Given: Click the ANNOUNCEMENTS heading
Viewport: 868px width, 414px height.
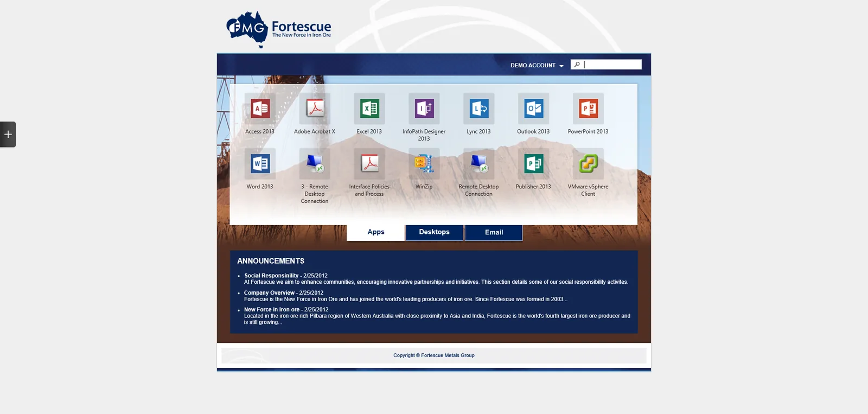Looking at the screenshot, I should point(271,261).
